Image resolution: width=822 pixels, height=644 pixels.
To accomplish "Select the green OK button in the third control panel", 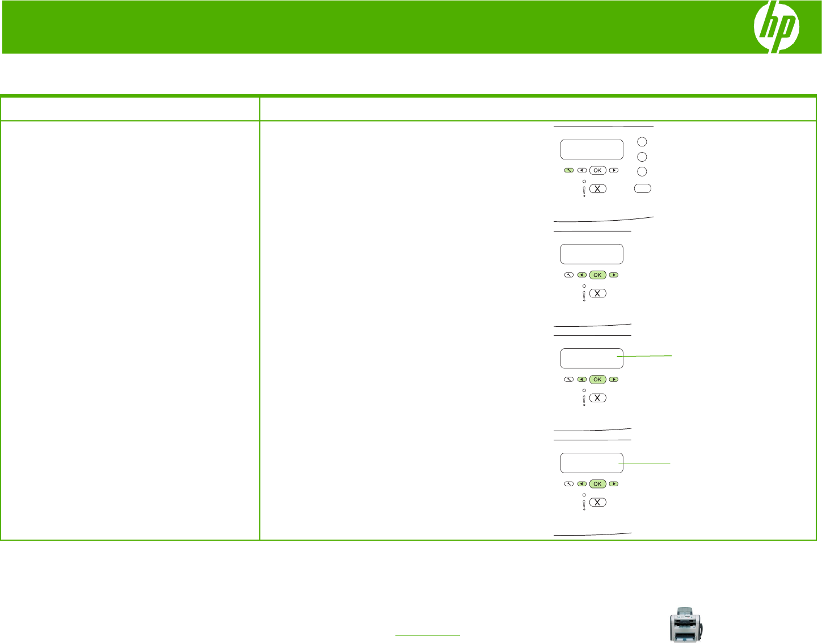I will click(x=598, y=380).
